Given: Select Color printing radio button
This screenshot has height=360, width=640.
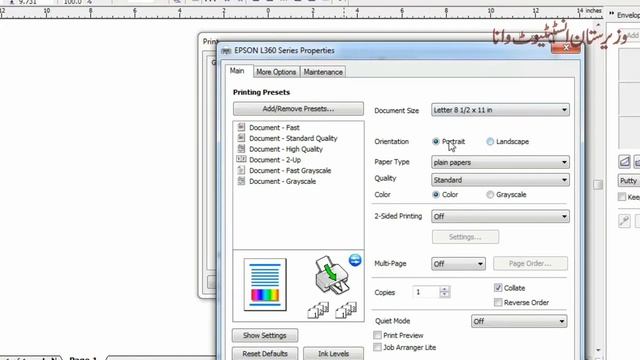Looking at the screenshot, I should point(436,195).
